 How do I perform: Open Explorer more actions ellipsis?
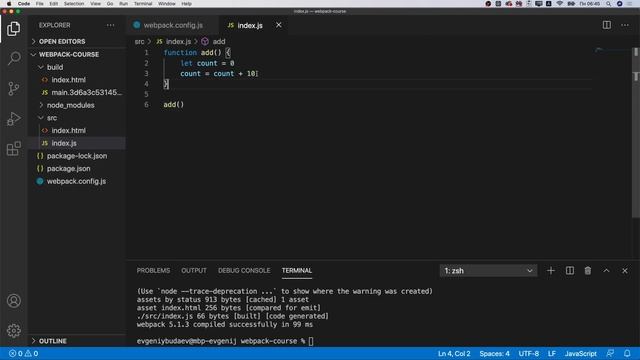tap(110, 25)
